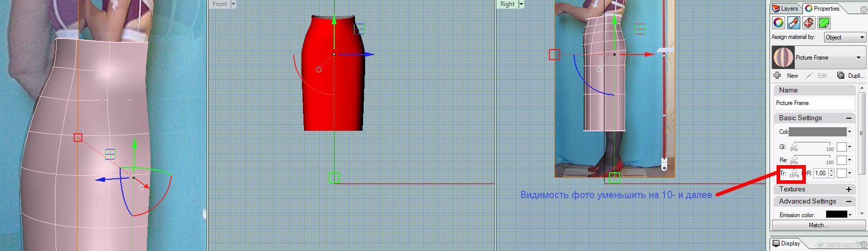868x251 pixels.
Task: Click the Duplicate material icon
Action: (x=841, y=76)
